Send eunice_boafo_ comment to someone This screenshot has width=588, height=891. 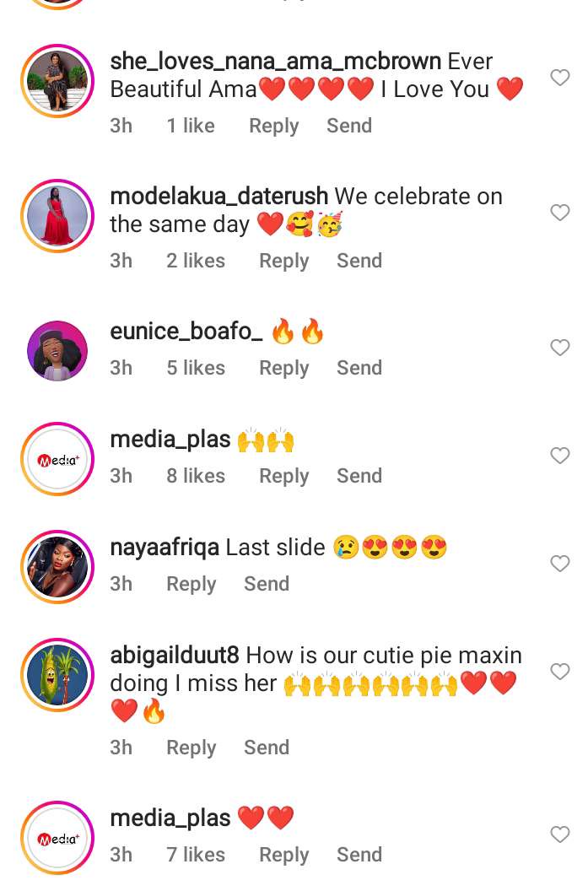click(359, 368)
